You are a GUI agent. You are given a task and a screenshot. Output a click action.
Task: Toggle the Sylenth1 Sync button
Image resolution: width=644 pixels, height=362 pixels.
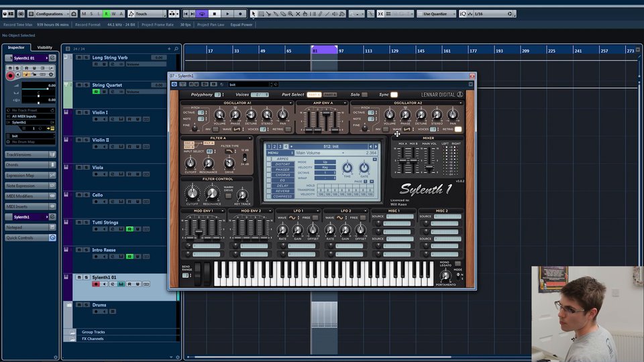(x=394, y=95)
